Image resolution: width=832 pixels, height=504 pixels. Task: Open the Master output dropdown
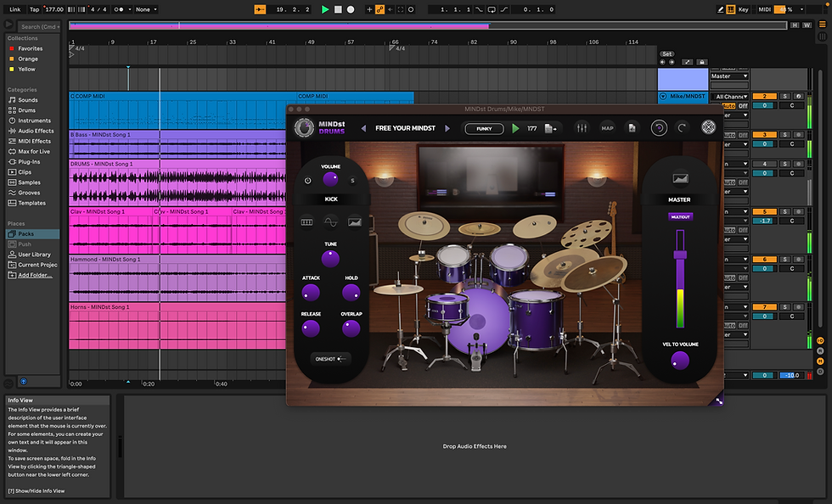pos(729,76)
